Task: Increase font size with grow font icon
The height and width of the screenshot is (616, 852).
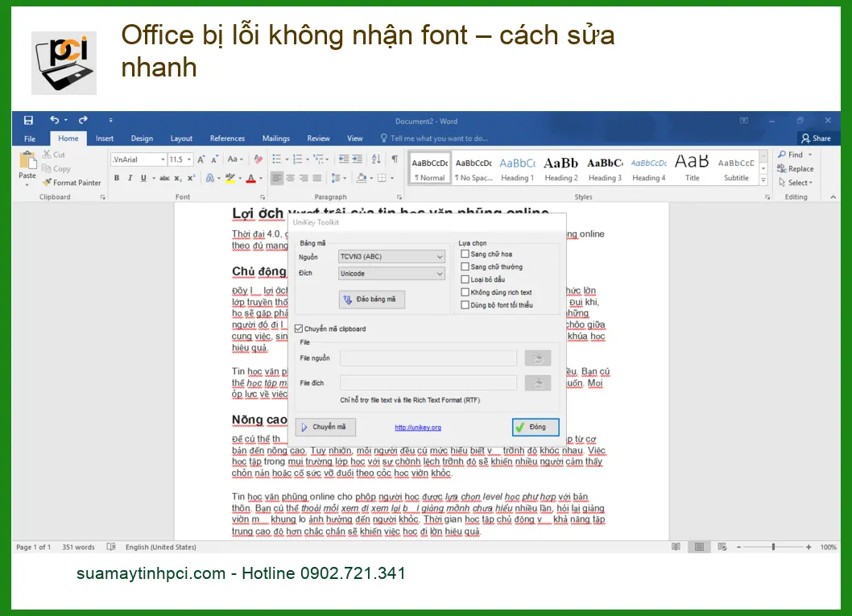Action: (201, 159)
